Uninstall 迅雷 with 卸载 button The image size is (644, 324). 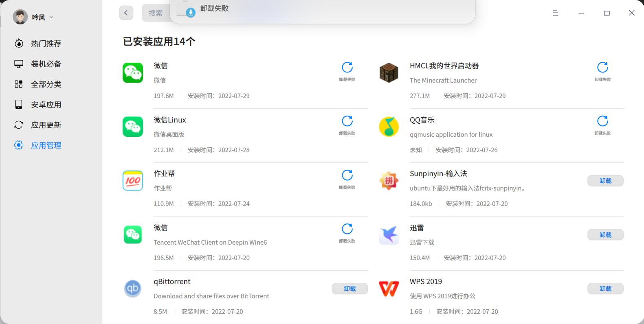(605, 235)
